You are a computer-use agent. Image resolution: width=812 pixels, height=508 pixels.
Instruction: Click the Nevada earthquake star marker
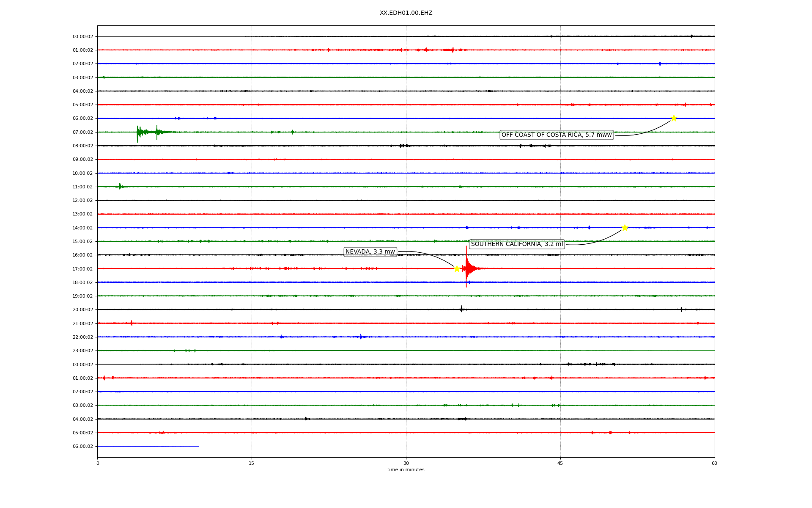tap(457, 269)
